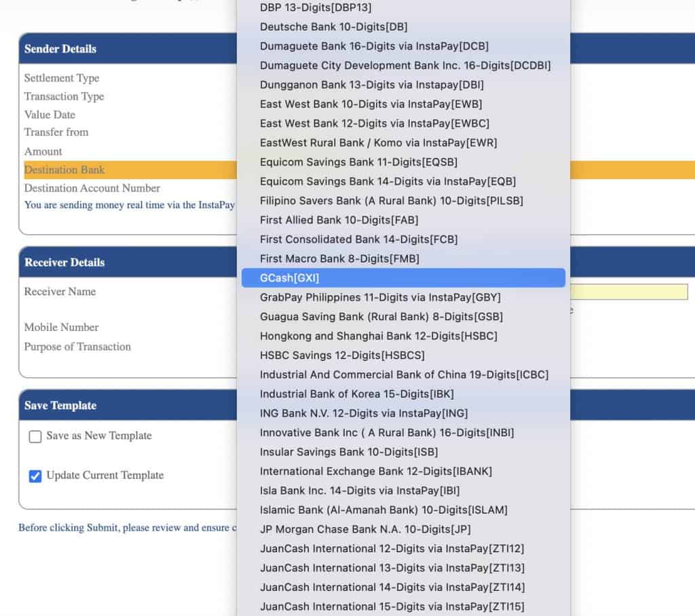Viewport: 695px width, 616px height.
Task: Select JP Morgan Chase Bank N.A. option
Action: point(364,529)
